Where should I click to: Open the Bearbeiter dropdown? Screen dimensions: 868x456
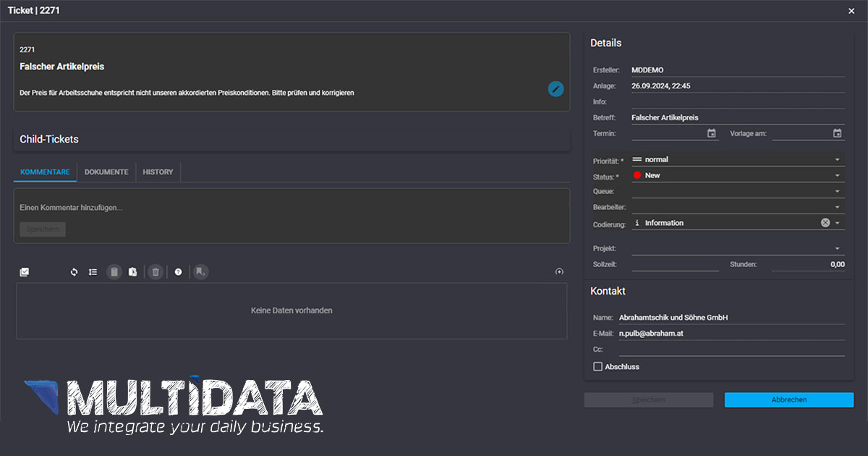837,207
